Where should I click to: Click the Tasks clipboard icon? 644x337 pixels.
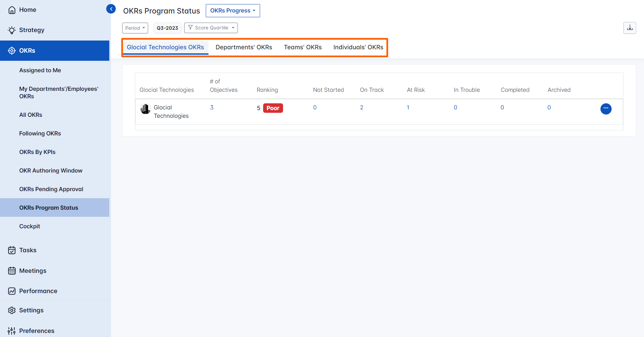tap(12, 250)
